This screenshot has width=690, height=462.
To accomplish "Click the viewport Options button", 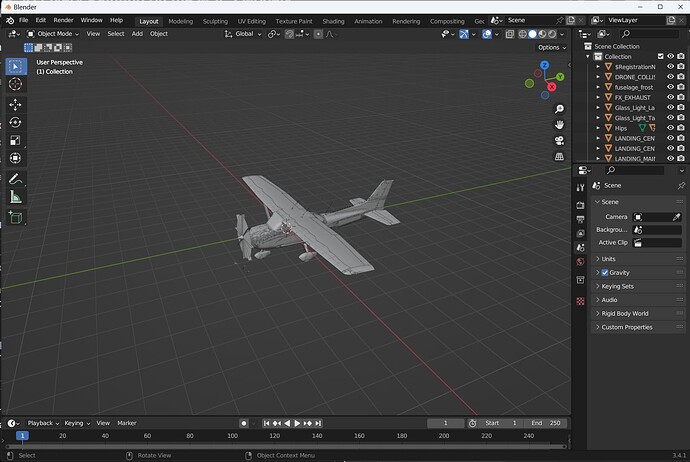I will point(551,47).
